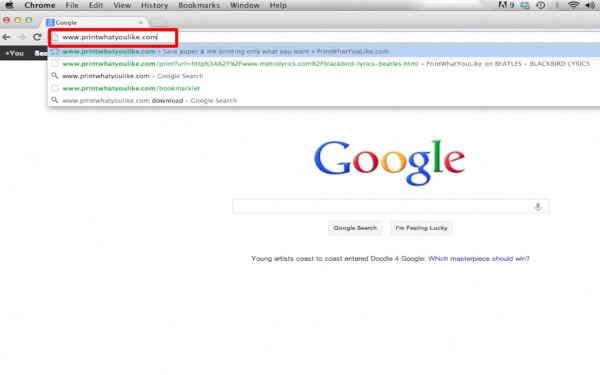This screenshot has width=600, height=375.
Task: Click the Google Search button
Action: coord(355,228)
